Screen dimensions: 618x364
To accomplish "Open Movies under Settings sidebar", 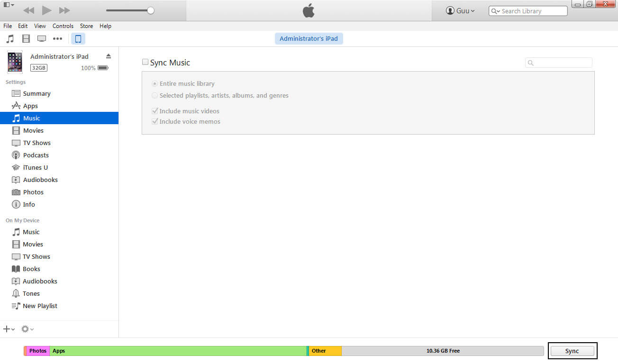I will 59,130.
